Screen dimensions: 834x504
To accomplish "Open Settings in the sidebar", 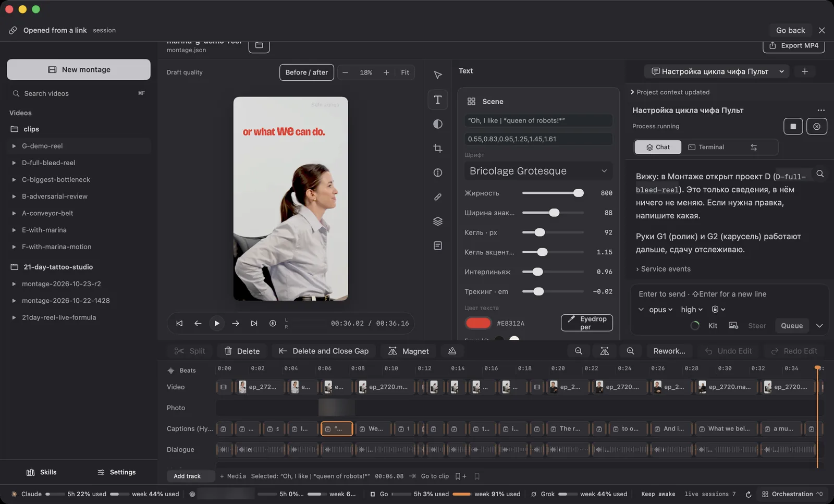I will (116, 472).
